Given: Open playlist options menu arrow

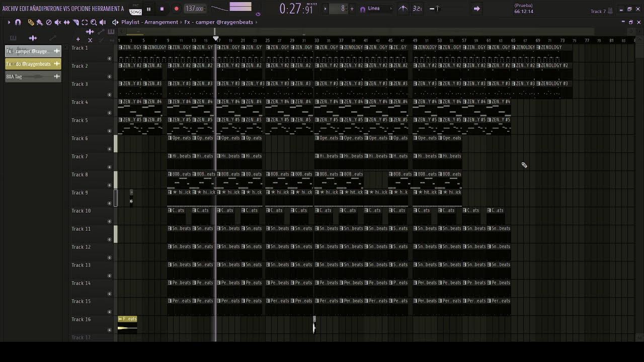Looking at the screenshot, I should point(9,22).
